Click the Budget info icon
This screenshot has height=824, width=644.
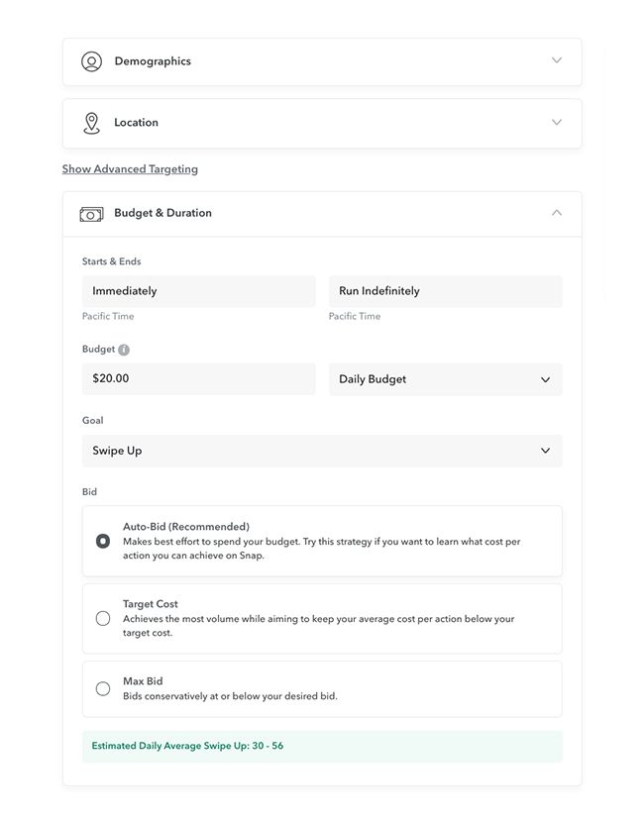(124, 350)
